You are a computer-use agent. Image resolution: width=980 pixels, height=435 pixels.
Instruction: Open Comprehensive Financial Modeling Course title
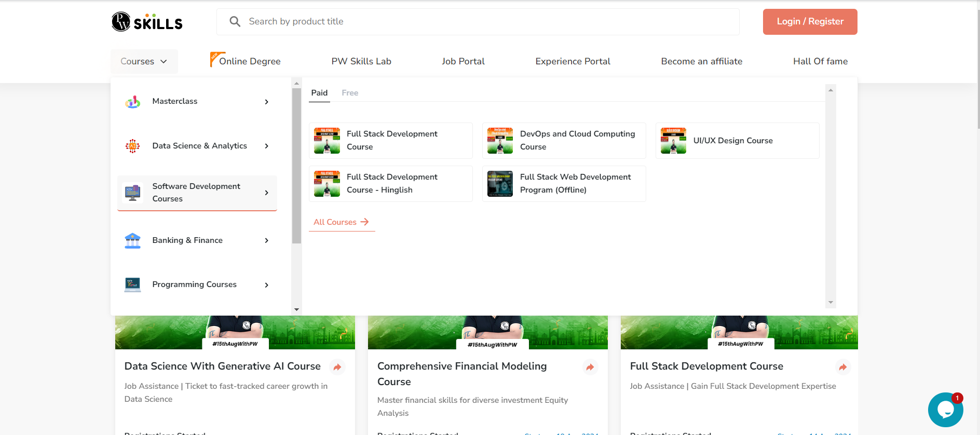[462, 374]
